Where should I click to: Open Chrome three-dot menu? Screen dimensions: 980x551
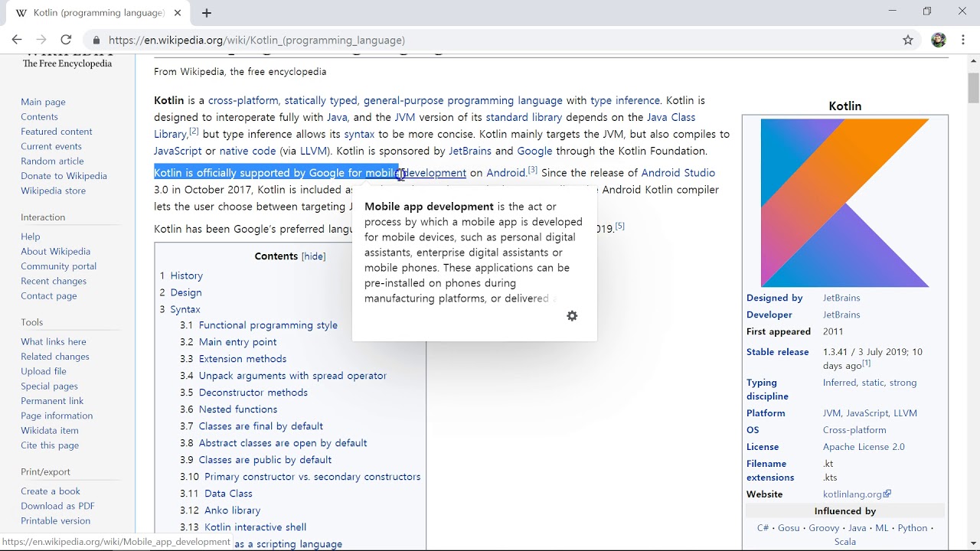963,40
